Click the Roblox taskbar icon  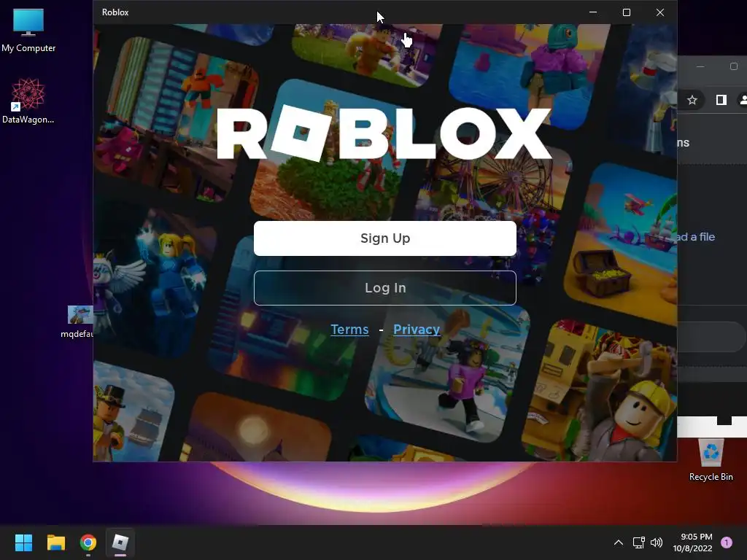(120, 542)
